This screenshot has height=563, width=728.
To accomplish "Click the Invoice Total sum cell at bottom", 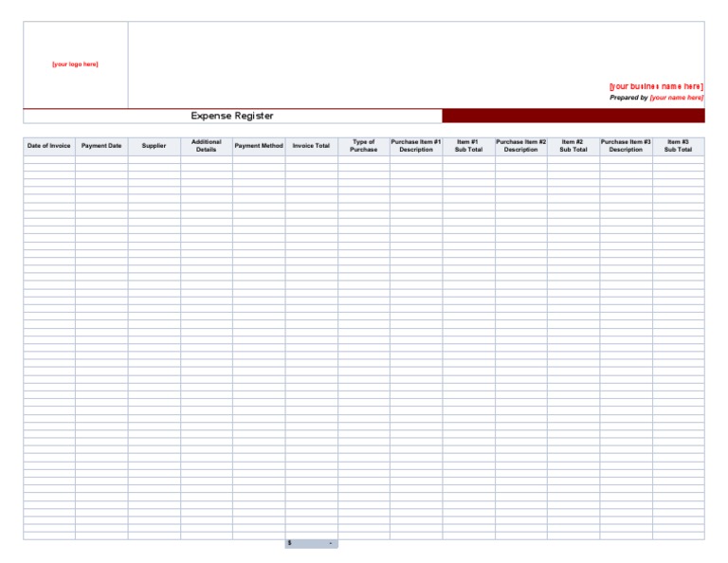I will click(312, 543).
